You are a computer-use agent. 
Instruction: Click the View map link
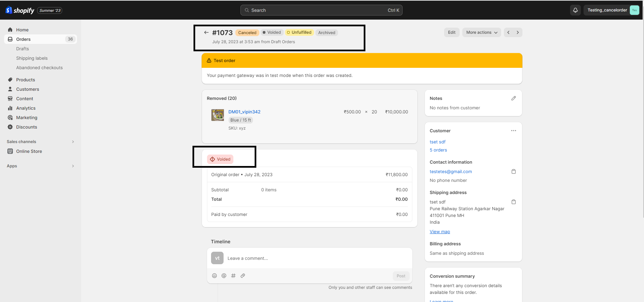pyautogui.click(x=440, y=231)
